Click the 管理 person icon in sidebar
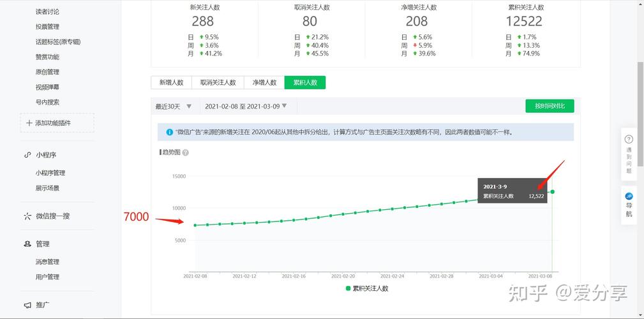This screenshot has height=319, width=644. pos(27,244)
